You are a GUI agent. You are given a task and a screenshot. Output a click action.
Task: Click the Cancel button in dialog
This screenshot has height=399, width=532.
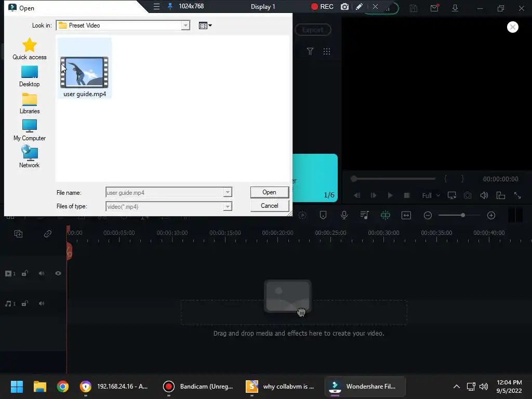(270, 206)
